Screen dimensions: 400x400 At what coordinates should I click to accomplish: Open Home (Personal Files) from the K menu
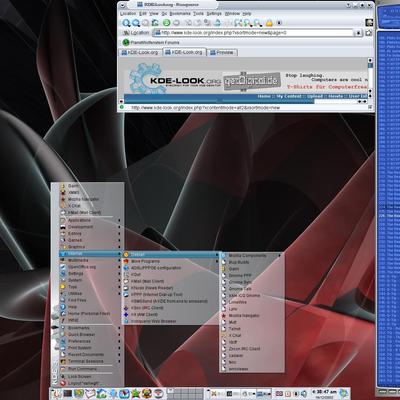tap(90, 314)
